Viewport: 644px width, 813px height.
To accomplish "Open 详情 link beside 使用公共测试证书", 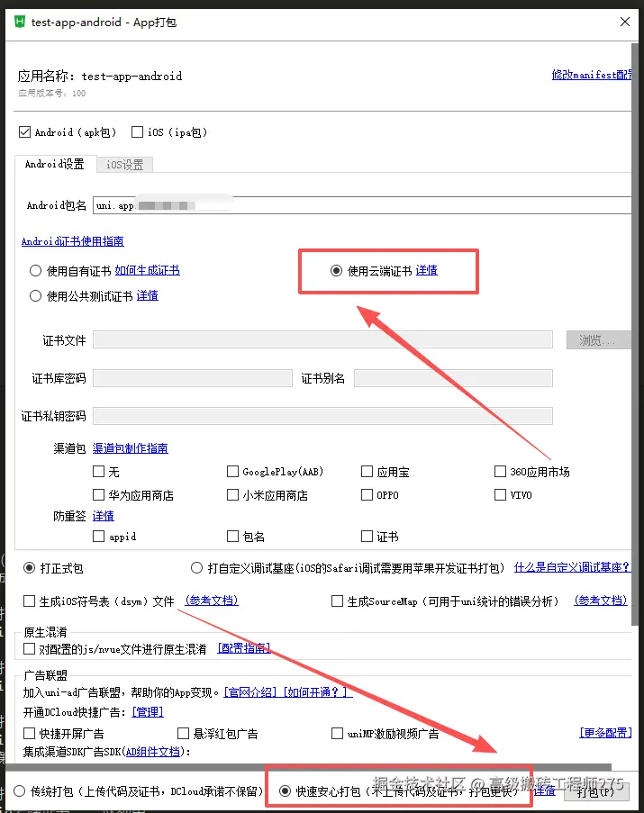I will pyautogui.click(x=147, y=296).
